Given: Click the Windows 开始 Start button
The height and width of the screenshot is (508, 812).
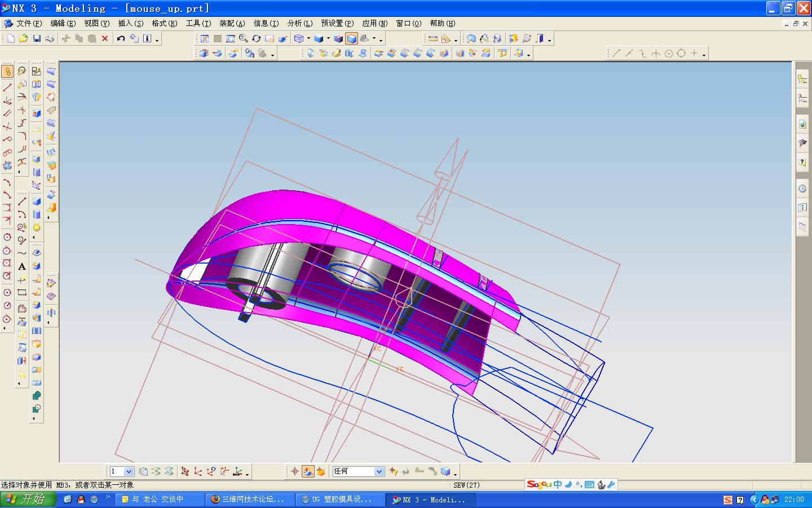Looking at the screenshot, I should coord(28,500).
